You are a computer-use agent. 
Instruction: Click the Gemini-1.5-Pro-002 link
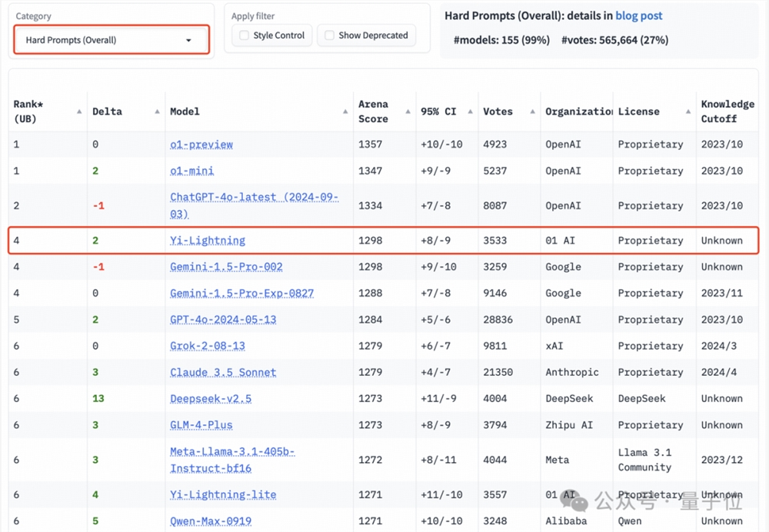tap(226, 267)
